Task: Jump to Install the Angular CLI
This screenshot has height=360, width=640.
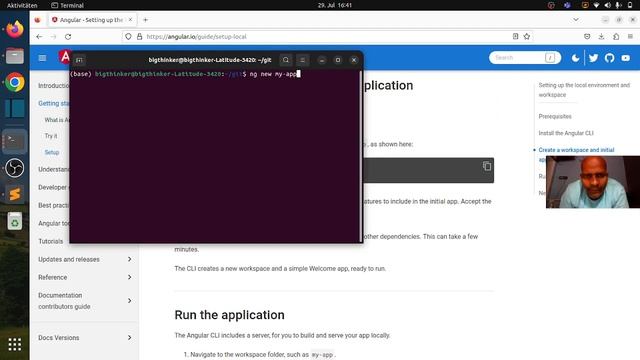Action: pos(566,133)
